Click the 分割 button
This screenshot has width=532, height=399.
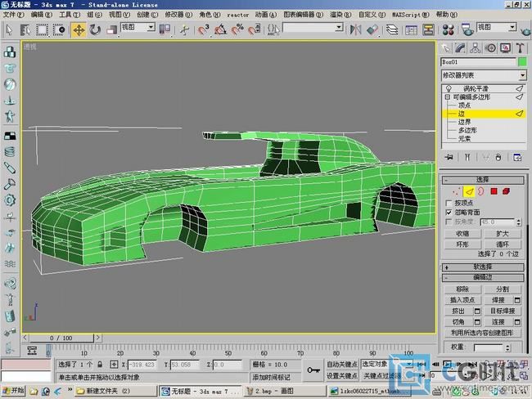503,289
